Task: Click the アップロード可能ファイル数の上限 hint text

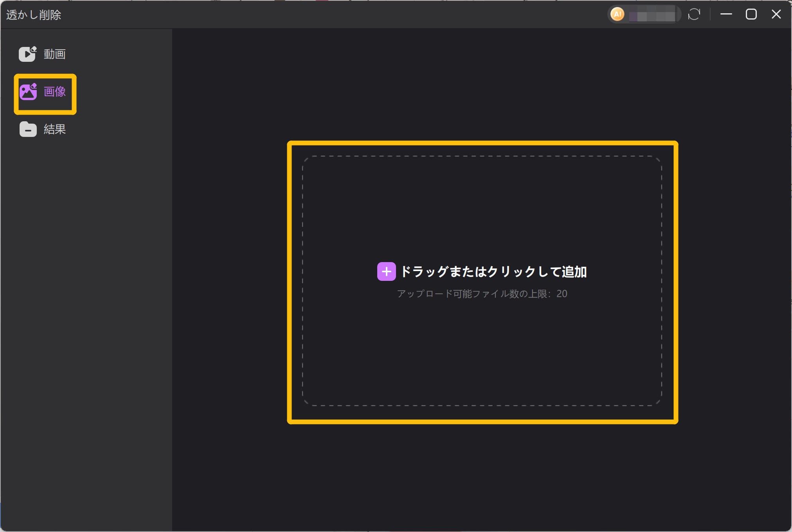Action: (x=473, y=294)
